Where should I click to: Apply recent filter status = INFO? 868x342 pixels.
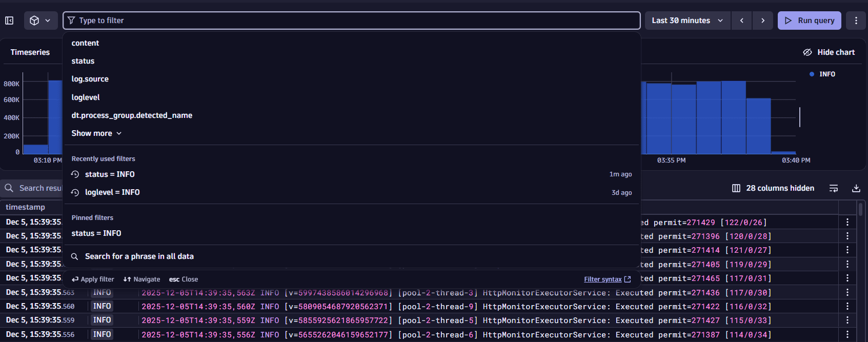352,174
